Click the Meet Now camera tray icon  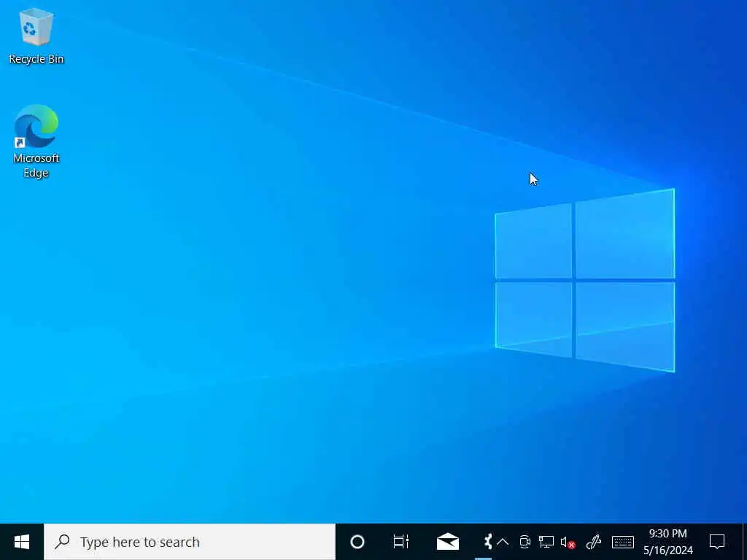click(x=525, y=542)
